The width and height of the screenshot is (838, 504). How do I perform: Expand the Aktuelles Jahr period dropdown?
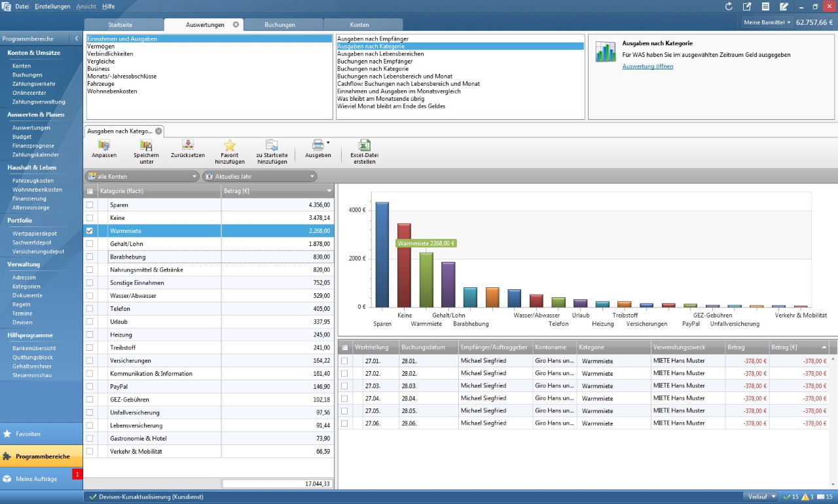(x=260, y=177)
